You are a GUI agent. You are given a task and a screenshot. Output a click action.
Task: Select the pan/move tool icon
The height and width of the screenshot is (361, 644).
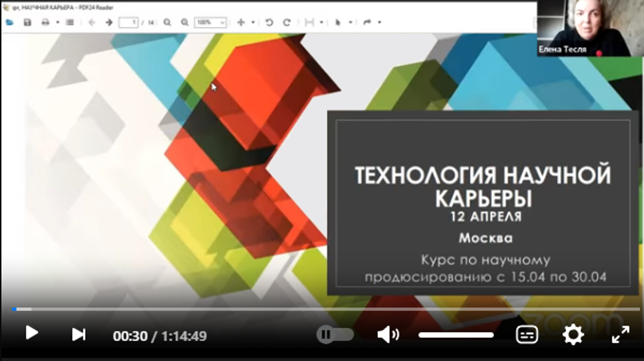click(241, 22)
